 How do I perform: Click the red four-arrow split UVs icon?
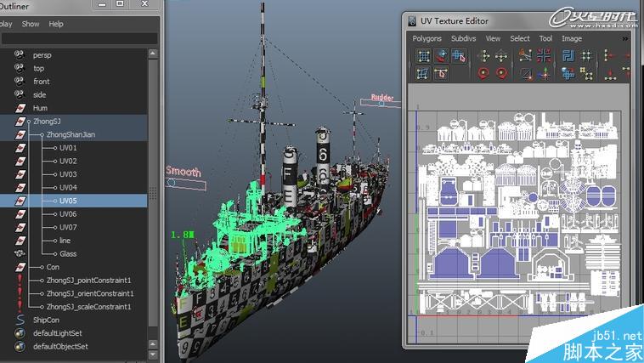click(544, 55)
